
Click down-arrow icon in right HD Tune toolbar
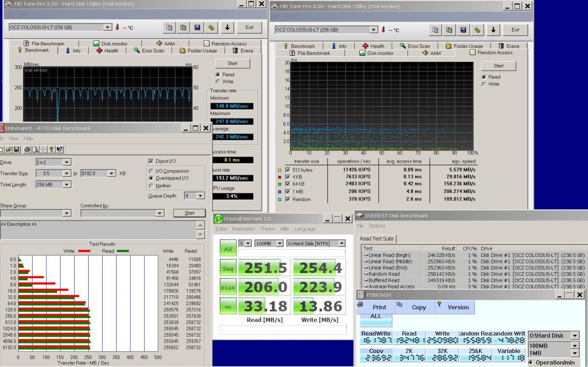(493, 30)
